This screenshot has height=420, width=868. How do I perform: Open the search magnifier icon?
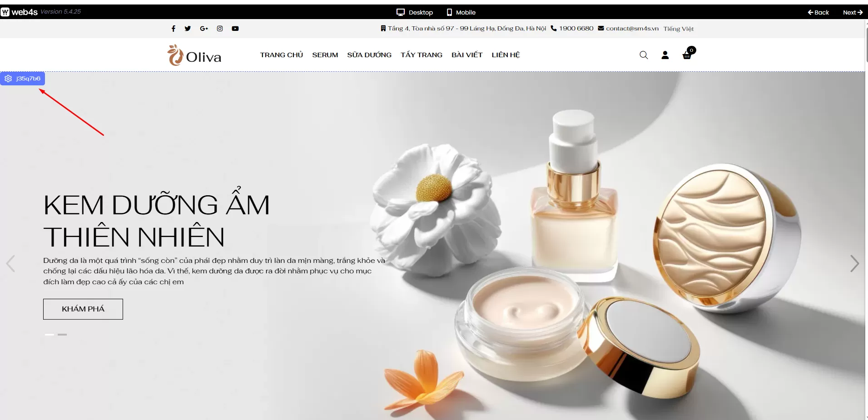[x=644, y=55]
